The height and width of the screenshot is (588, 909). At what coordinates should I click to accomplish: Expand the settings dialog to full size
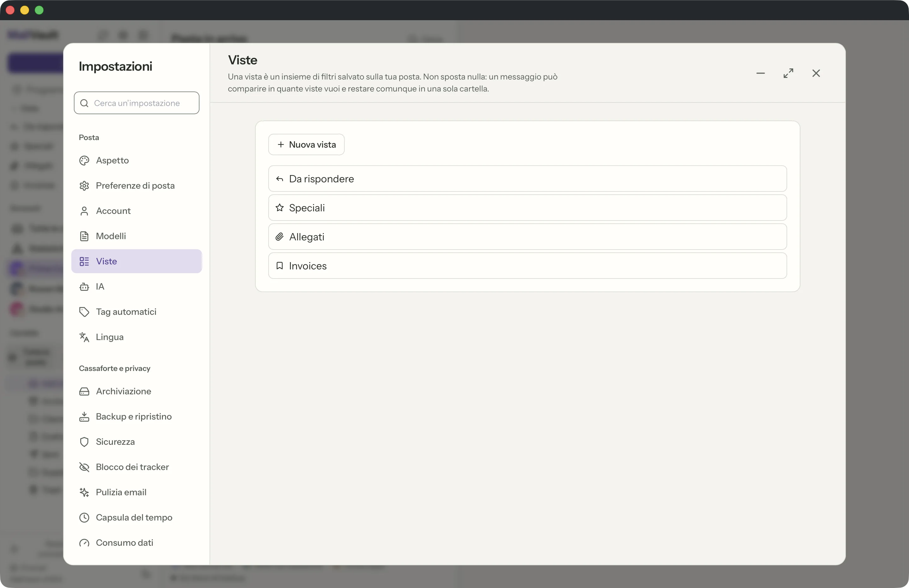(788, 73)
